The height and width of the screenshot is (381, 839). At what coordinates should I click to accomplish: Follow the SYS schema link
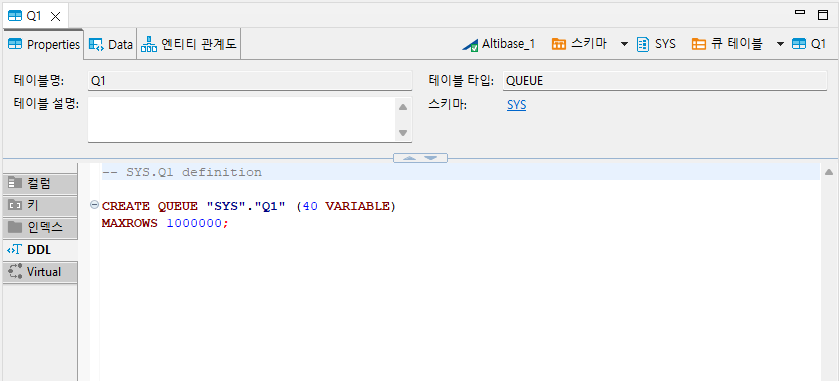(x=516, y=105)
